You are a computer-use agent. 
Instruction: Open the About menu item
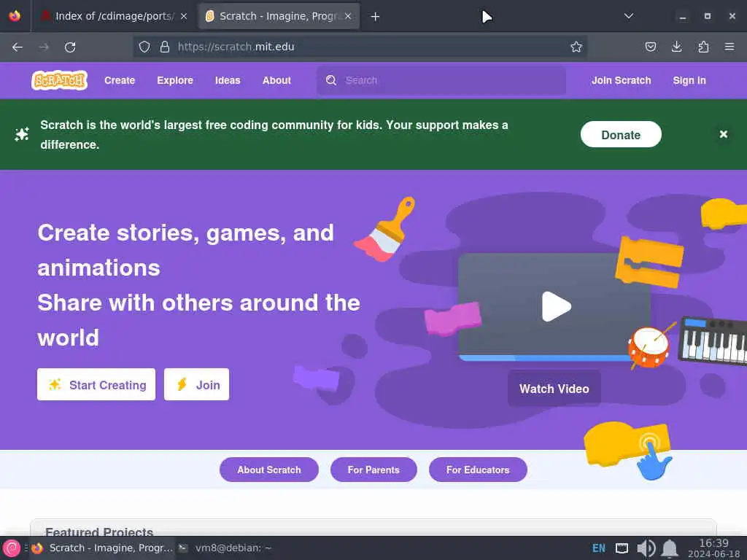pos(276,80)
